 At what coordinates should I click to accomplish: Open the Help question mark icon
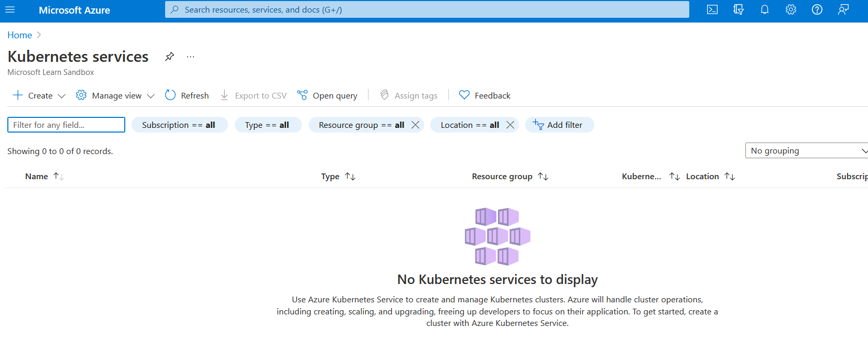click(817, 9)
